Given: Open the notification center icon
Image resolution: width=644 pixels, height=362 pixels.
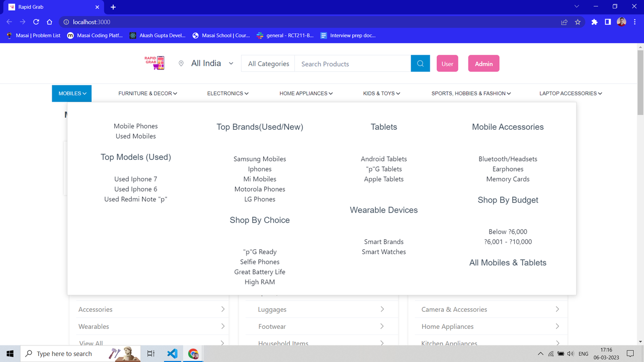Looking at the screenshot, I should tap(630, 353).
